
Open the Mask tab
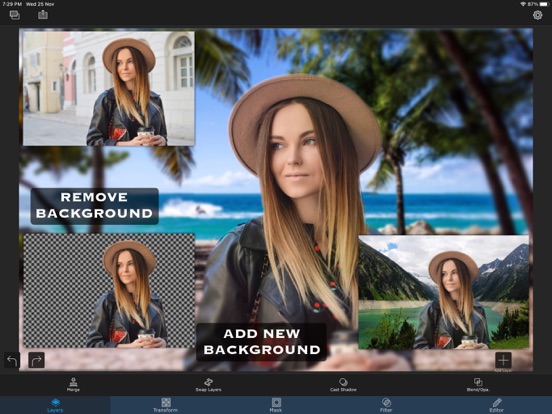point(276,405)
